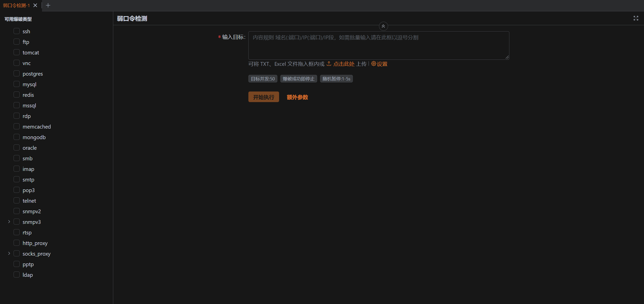
Task: Click the 目标并发:50 tag
Action: tap(263, 79)
